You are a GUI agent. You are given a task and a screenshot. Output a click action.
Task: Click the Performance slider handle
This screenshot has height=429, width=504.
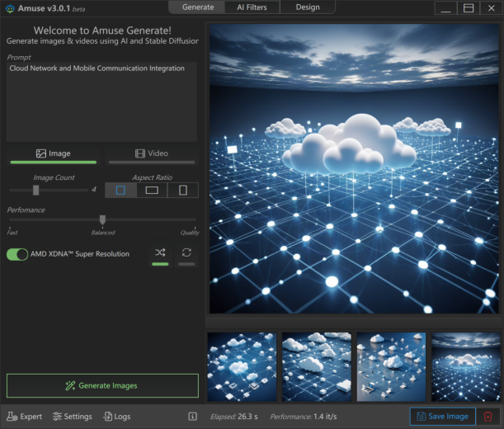(102, 219)
